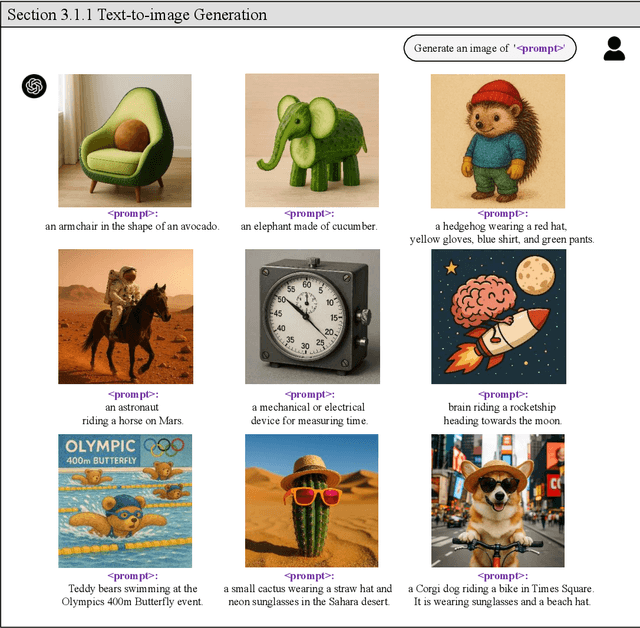Click the caption 'an elephant made of cucumber'
Image resolution: width=640 pixels, height=628 pixels.
point(309,226)
